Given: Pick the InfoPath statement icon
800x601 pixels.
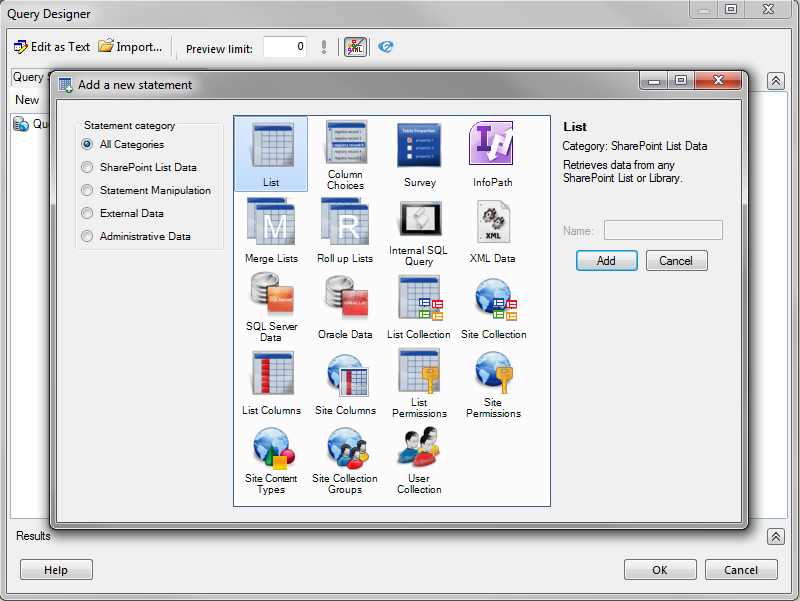Looking at the screenshot, I should click(491, 147).
